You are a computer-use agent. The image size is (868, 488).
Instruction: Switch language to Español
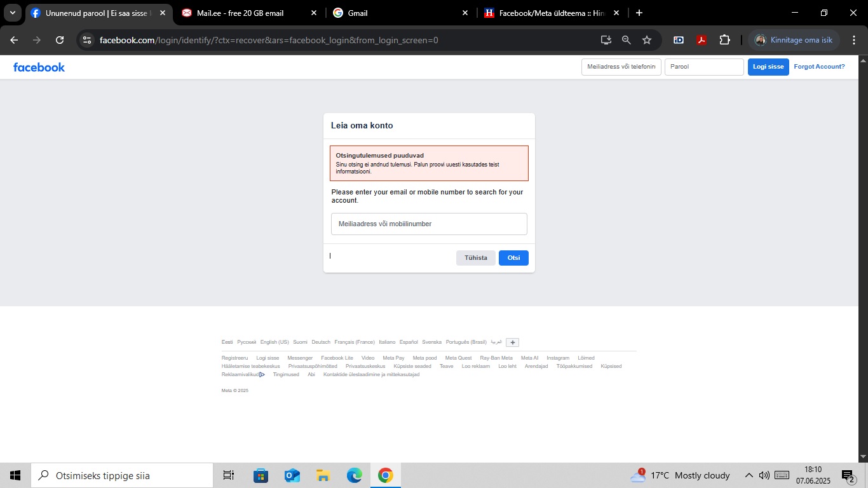coord(409,342)
